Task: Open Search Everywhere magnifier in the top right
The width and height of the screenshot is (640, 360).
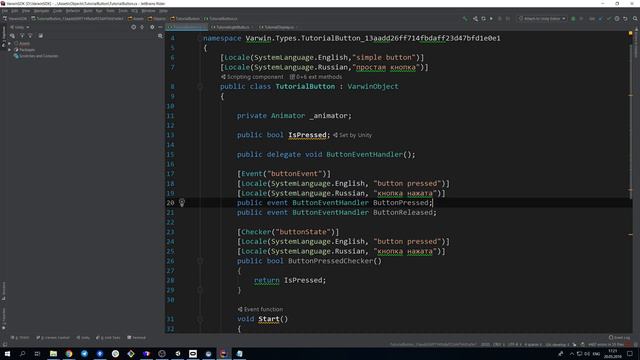Action: 635,19
